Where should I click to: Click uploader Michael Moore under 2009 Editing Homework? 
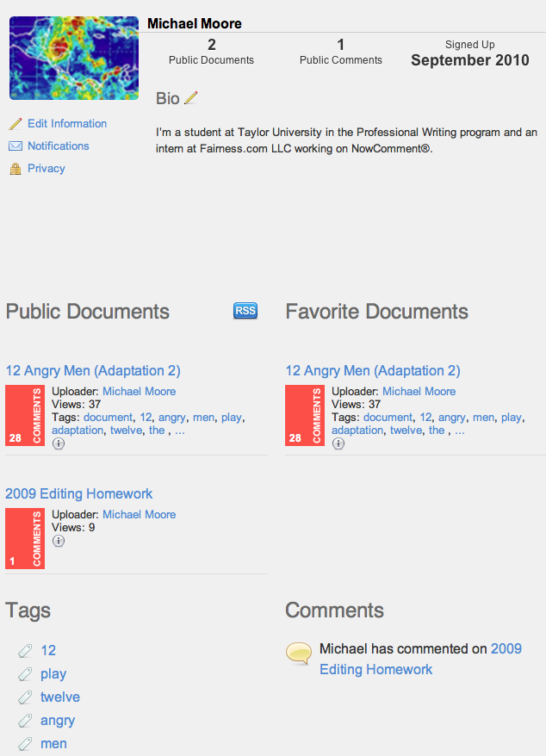140,514
